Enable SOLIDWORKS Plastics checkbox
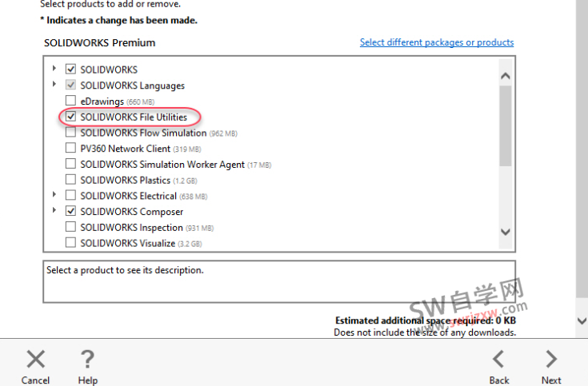This screenshot has height=386, width=588. 70,180
